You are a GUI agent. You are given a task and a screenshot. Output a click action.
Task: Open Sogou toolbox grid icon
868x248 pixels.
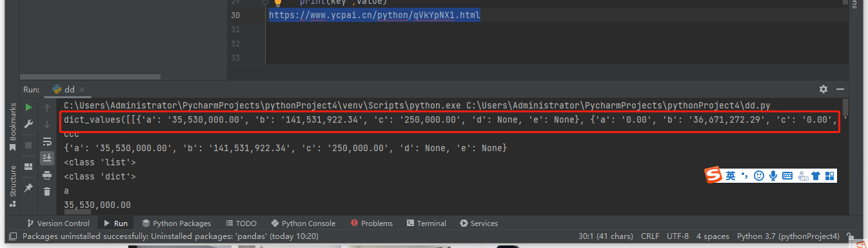click(829, 175)
